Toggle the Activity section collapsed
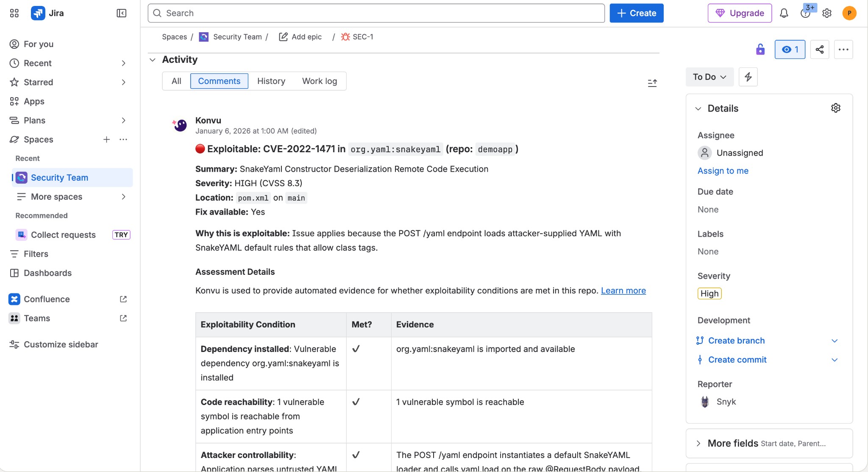 click(153, 60)
